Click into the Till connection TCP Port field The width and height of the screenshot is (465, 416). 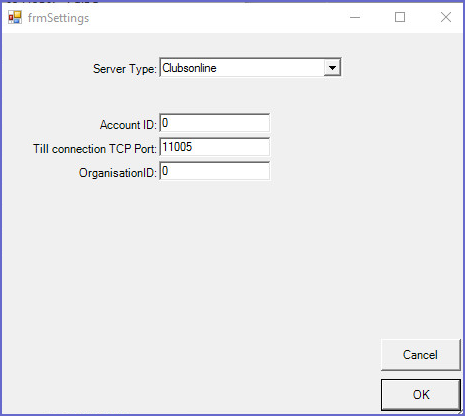tap(215, 147)
